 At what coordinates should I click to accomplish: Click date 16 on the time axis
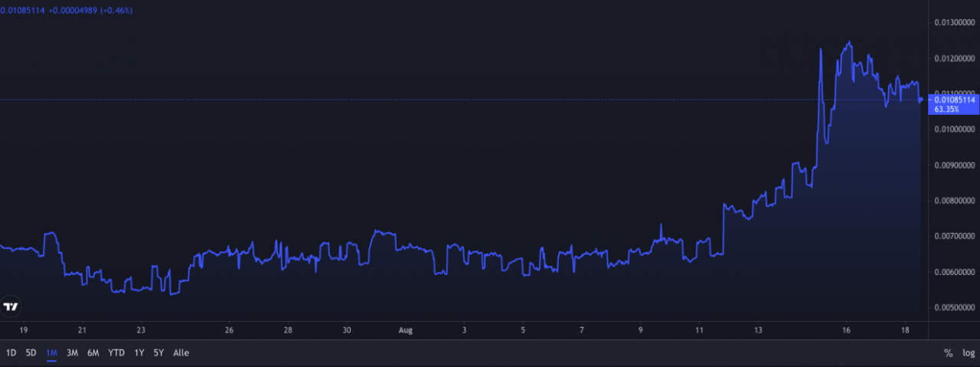846,330
